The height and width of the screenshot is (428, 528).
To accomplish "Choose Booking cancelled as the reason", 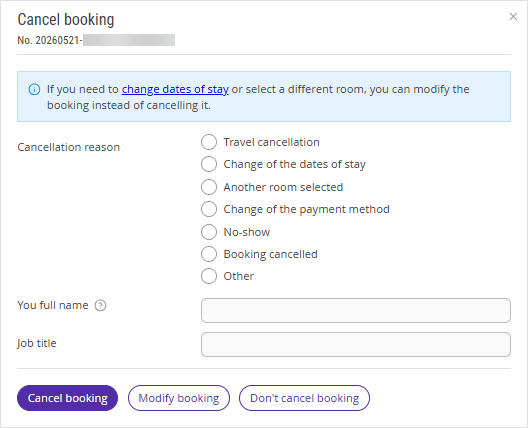I will coord(209,254).
